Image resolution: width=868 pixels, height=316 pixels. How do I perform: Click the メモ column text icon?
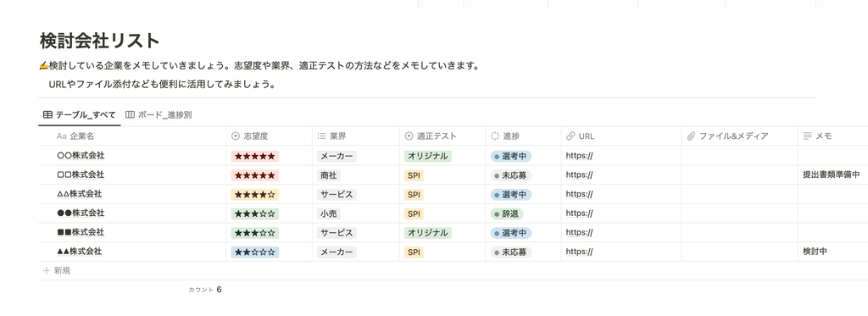click(808, 136)
